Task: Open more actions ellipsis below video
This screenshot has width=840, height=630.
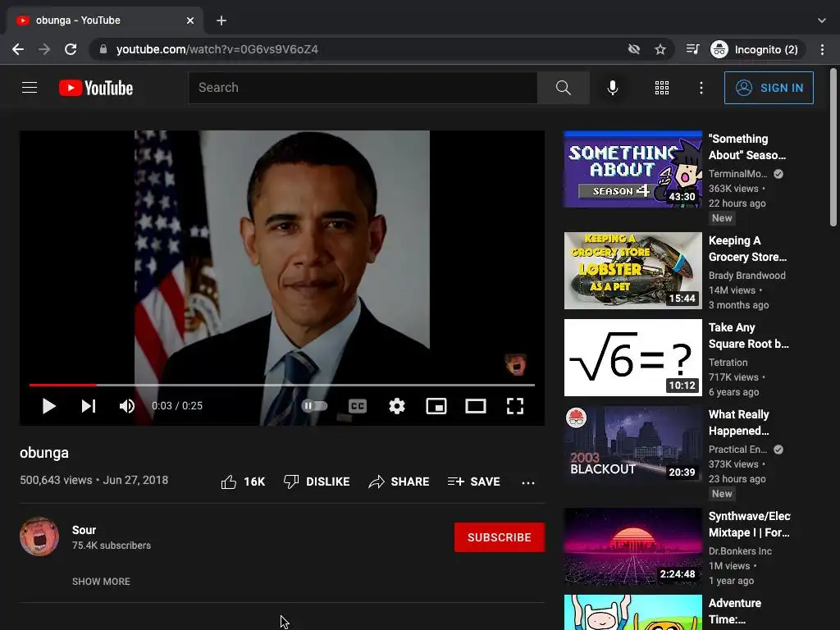Action: (x=528, y=482)
